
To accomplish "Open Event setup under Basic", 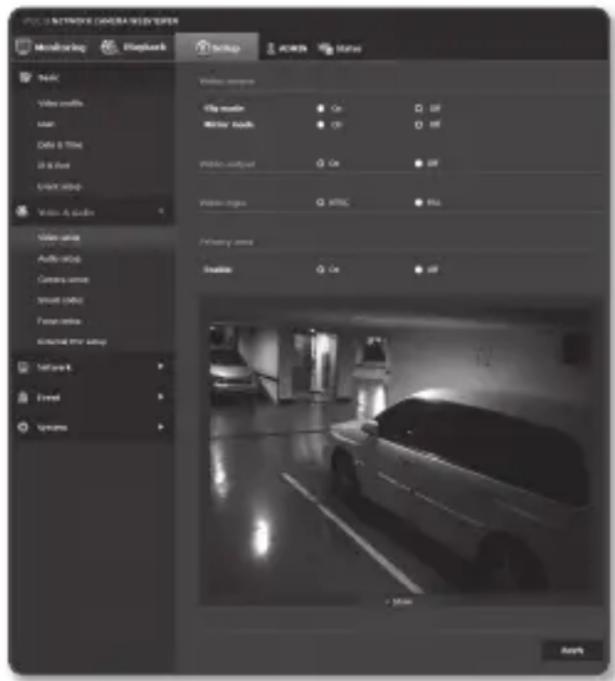I will tap(59, 186).
